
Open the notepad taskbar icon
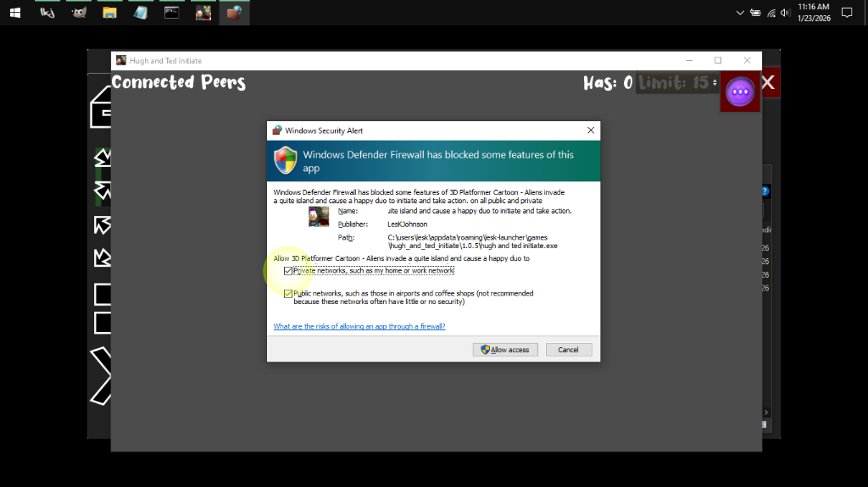point(140,13)
